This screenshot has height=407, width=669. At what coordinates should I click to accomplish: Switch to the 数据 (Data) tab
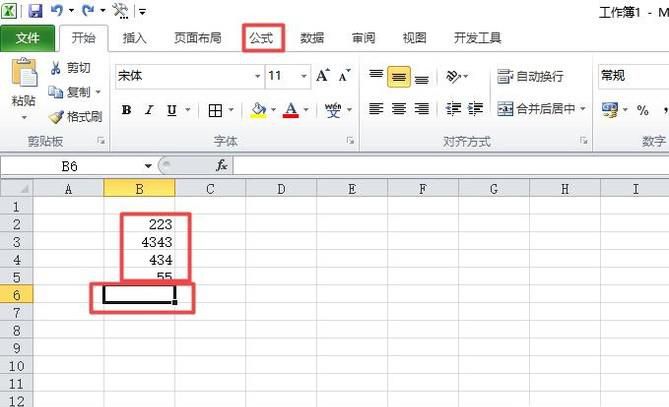[312, 38]
